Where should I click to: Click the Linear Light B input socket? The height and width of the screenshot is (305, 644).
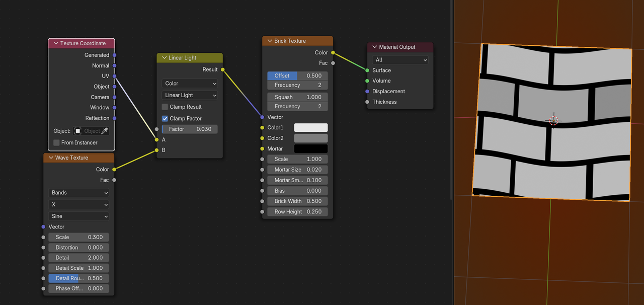point(157,150)
